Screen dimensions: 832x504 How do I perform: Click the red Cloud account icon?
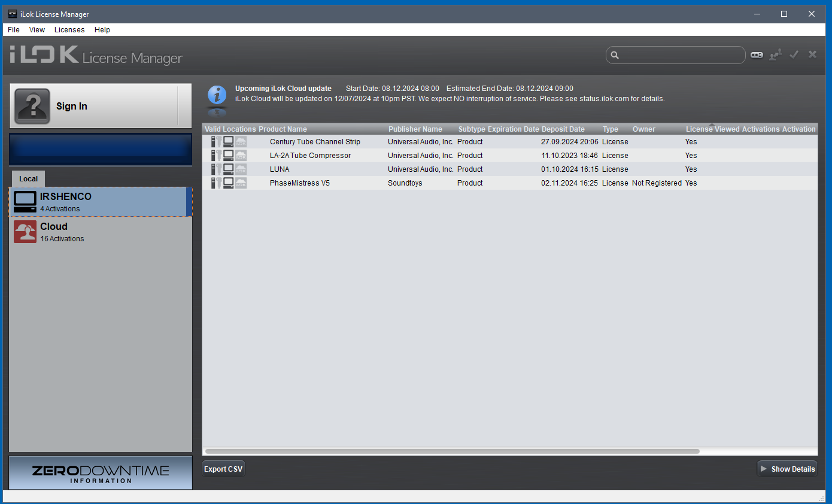point(25,232)
